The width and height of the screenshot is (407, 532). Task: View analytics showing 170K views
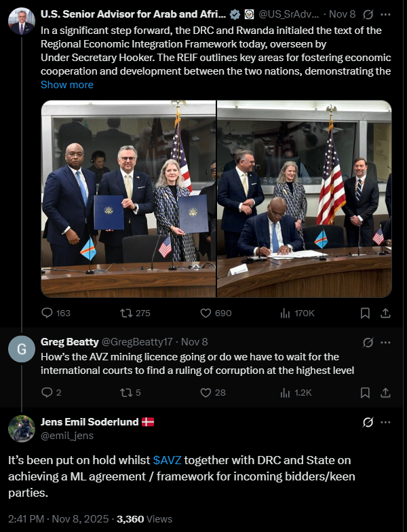pos(286,313)
